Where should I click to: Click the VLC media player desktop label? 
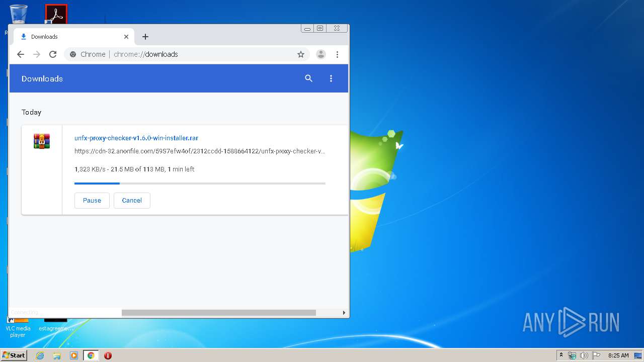click(x=18, y=332)
